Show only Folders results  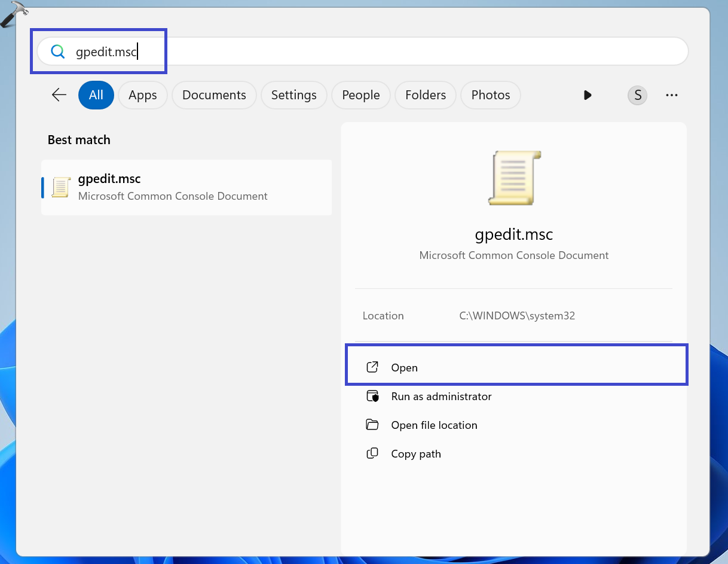425,95
